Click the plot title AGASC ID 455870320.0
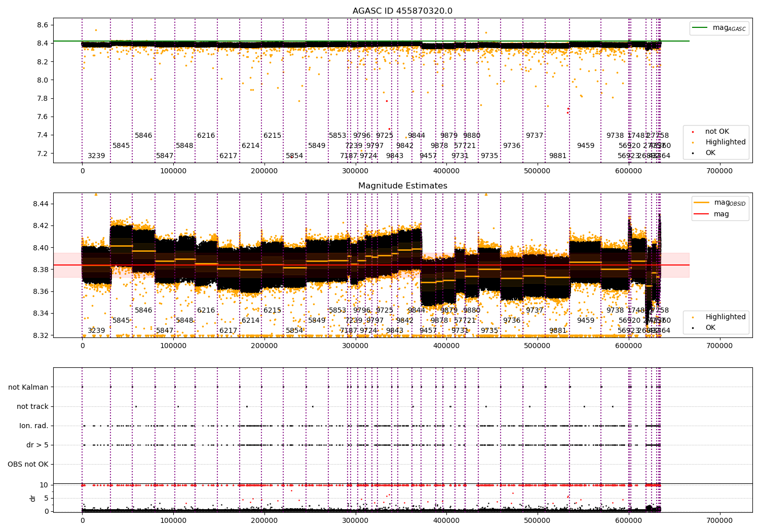760x532 pixels. pyautogui.click(x=402, y=11)
